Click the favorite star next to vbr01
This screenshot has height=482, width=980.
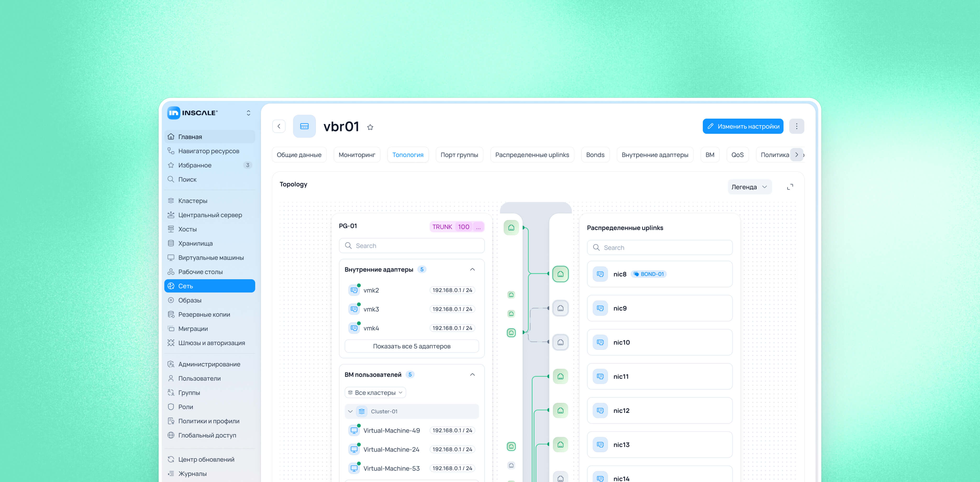point(370,127)
